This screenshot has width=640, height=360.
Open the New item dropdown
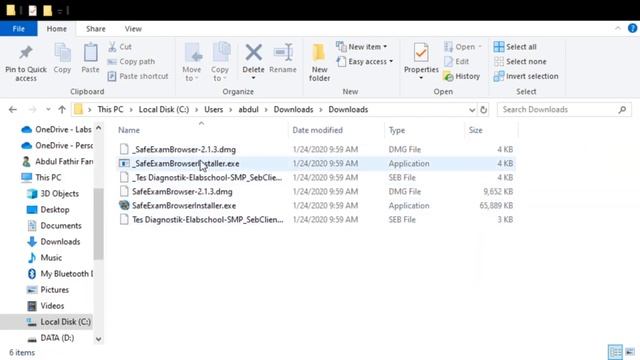tap(362, 47)
